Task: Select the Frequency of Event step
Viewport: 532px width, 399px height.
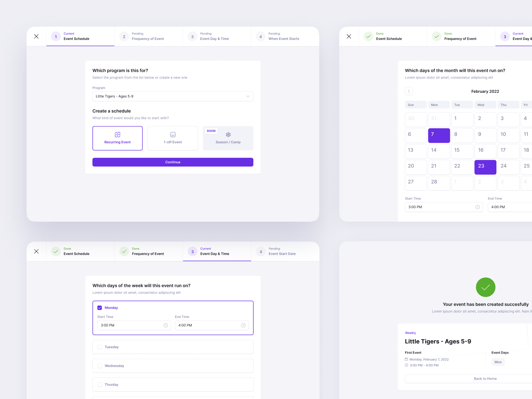Action: tap(148, 36)
